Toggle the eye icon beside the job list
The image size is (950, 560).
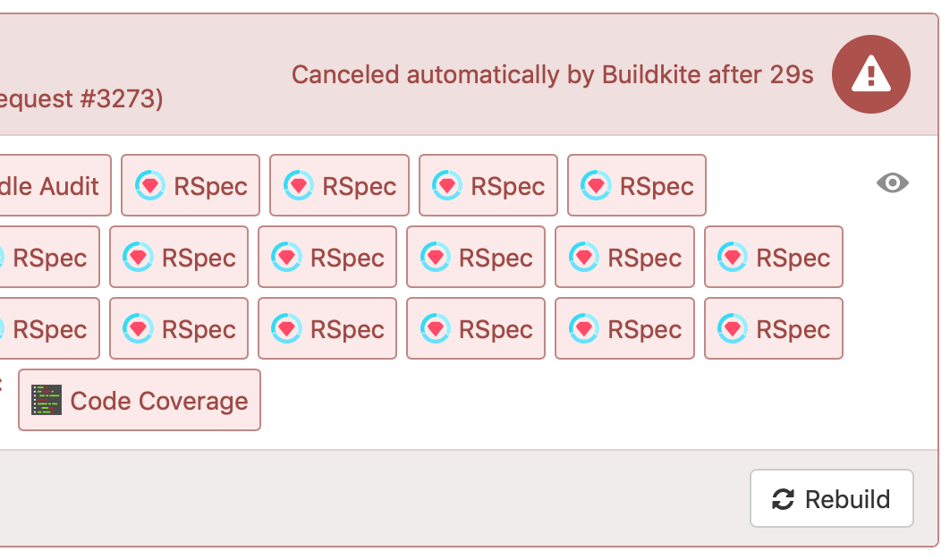pyautogui.click(x=892, y=183)
